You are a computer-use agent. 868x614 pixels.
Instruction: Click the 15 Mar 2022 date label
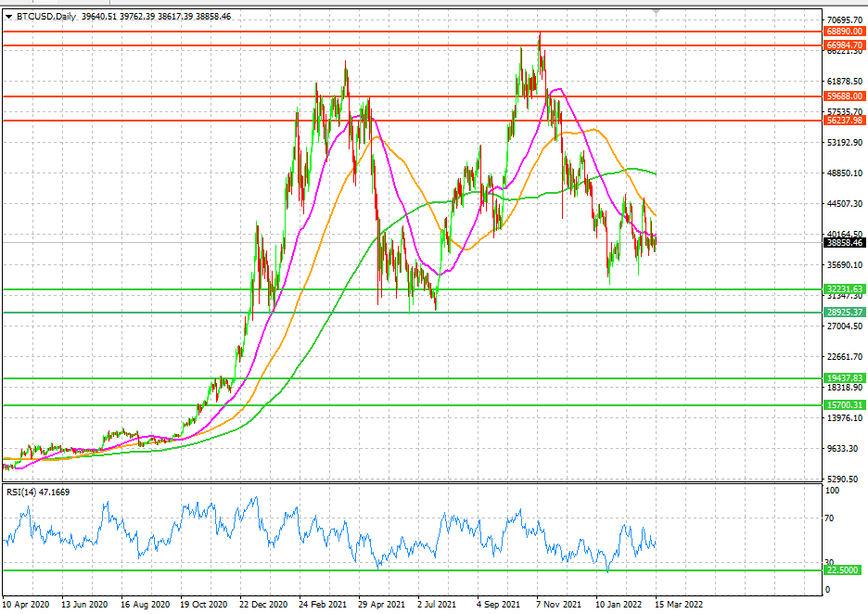(x=679, y=605)
